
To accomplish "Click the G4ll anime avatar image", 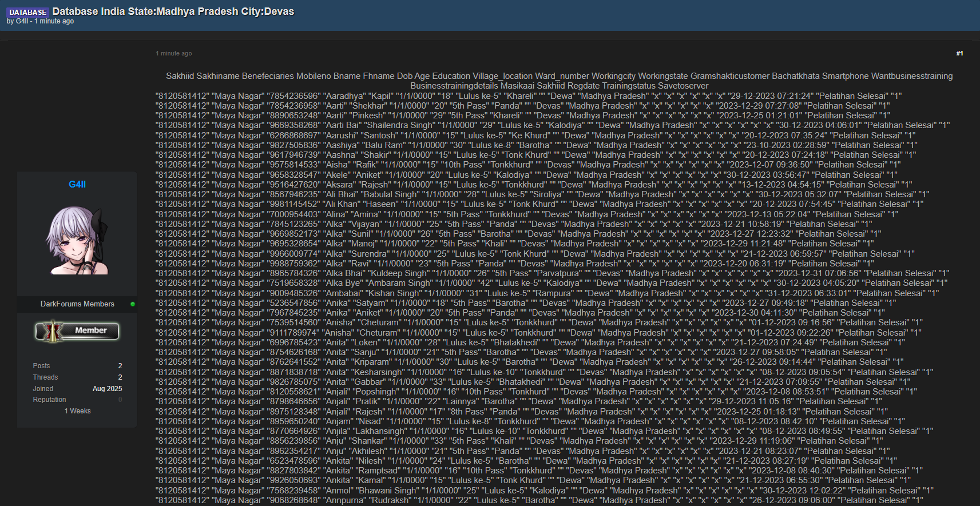I will [77, 241].
